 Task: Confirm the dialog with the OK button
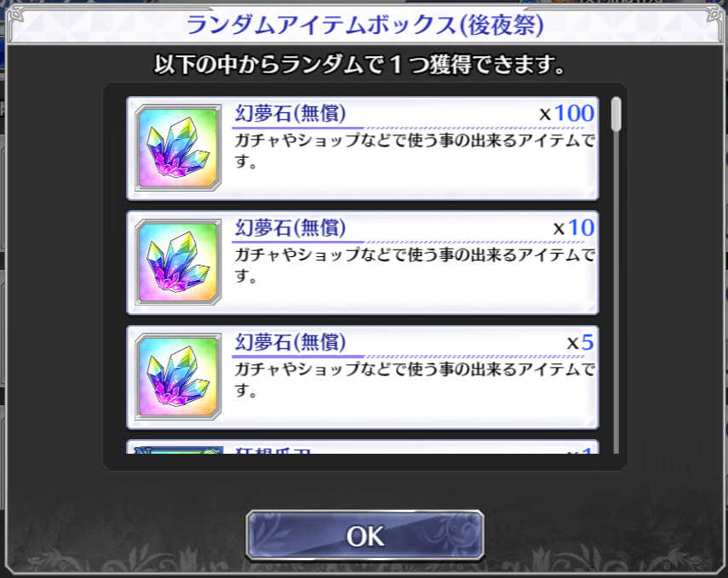click(x=365, y=535)
